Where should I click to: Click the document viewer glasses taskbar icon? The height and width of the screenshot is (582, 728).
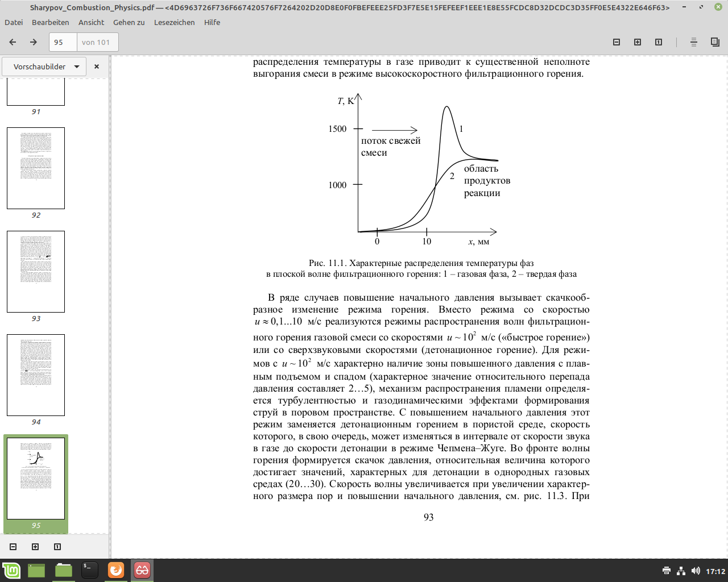(142, 570)
